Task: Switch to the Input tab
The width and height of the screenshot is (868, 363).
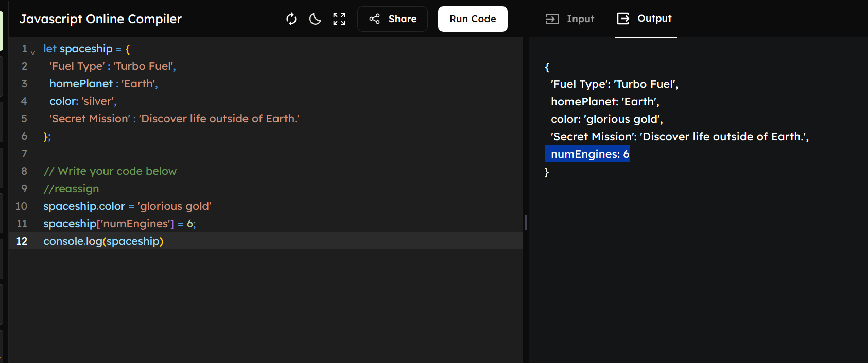Action: (x=570, y=19)
